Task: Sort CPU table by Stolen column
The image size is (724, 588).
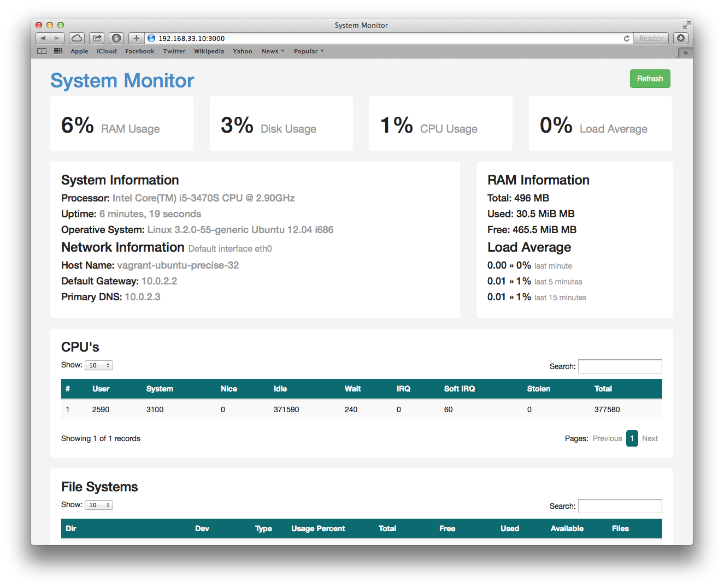Action: pos(539,389)
